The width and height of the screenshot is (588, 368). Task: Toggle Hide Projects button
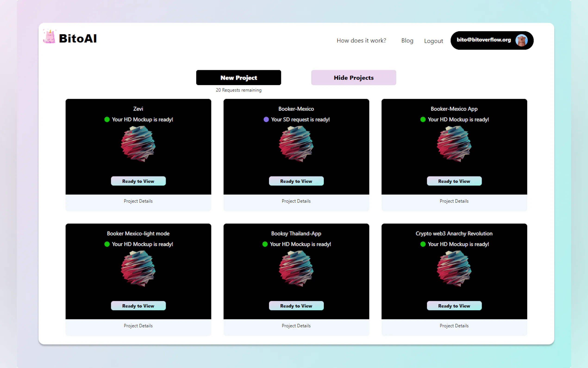pos(353,78)
